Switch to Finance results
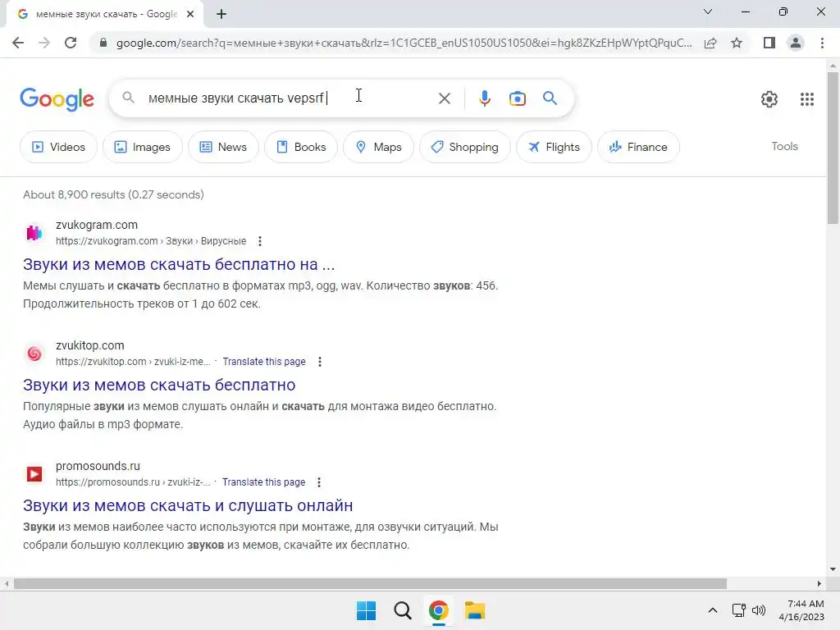Screen dimensions: 840x630 [638, 147]
